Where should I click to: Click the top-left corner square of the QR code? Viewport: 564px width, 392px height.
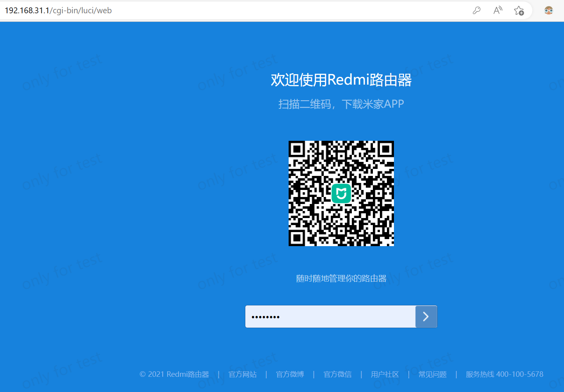pos(297,149)
